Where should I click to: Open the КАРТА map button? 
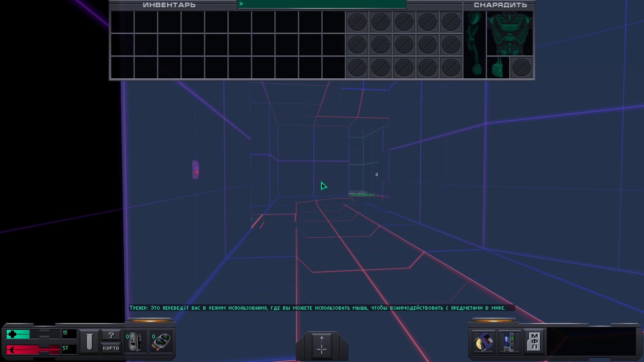pos(111,348)
